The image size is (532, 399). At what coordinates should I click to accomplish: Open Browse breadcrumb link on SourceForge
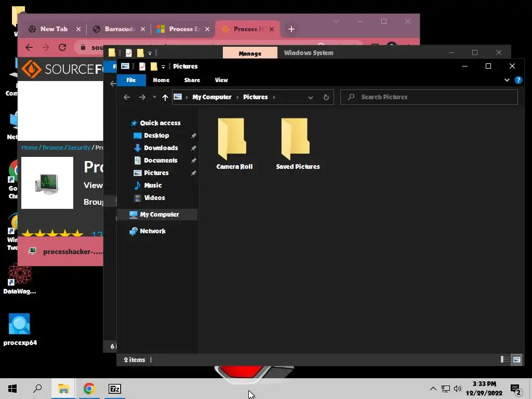coord(52,148)
